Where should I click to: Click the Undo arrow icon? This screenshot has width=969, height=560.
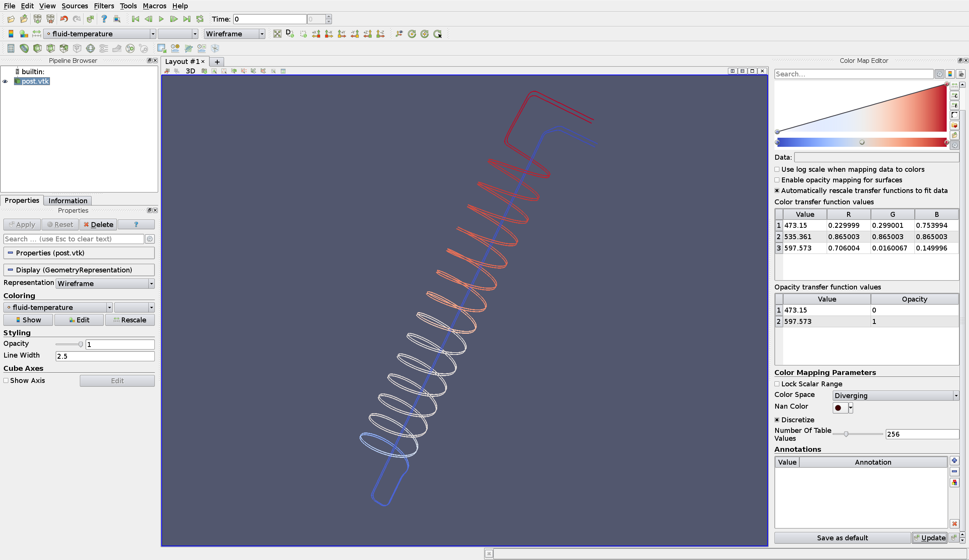(x=64, y=19)
